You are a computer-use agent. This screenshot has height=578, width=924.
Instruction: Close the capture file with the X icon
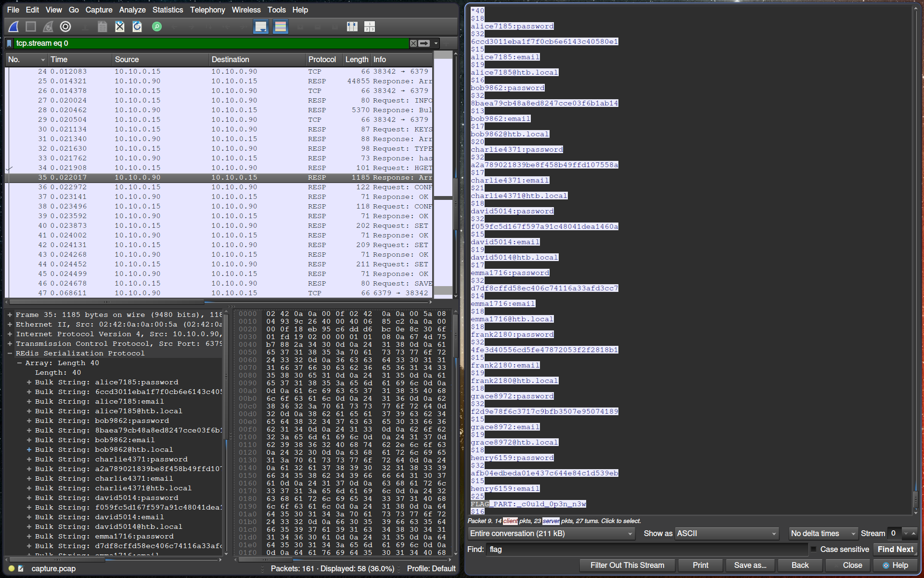pos(120,27)
